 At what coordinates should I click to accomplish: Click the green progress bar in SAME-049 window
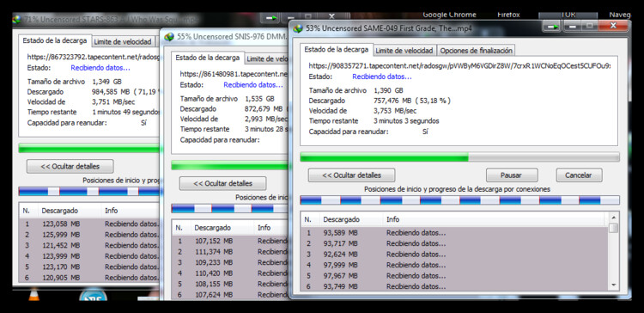click(x=459, y=156)
